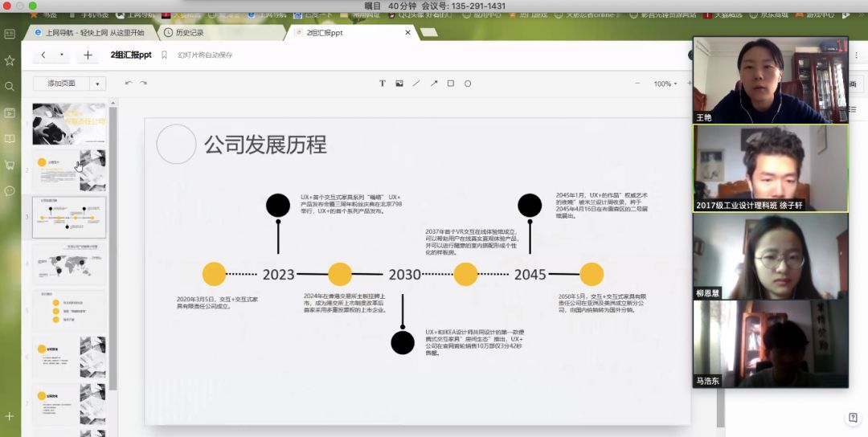This screenshot has height=437, width=868.
Task: Select the Circle shape tool
Action: [x=468, y=84]
